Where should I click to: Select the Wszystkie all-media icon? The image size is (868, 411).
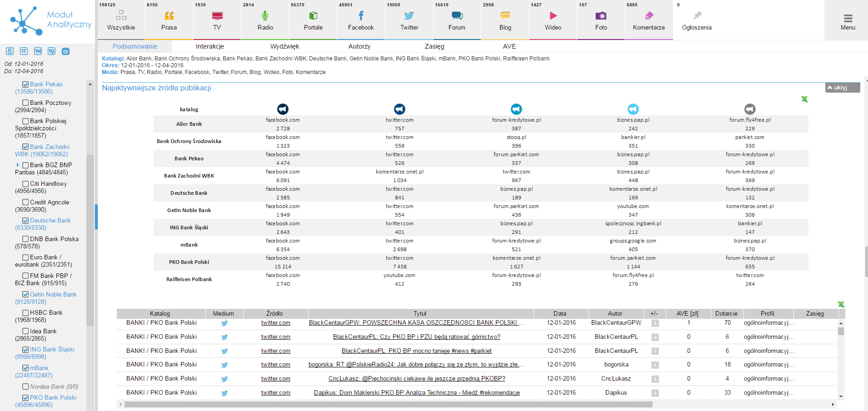coord(121,16)
